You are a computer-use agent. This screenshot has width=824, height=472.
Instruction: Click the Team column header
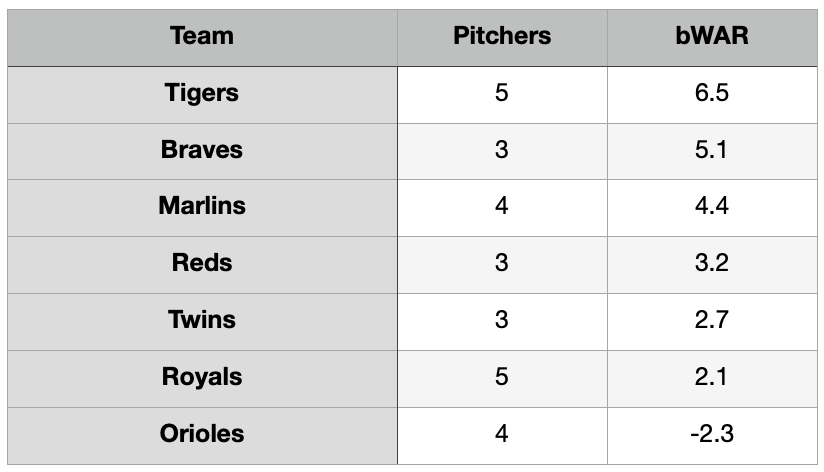pos(202,36)
